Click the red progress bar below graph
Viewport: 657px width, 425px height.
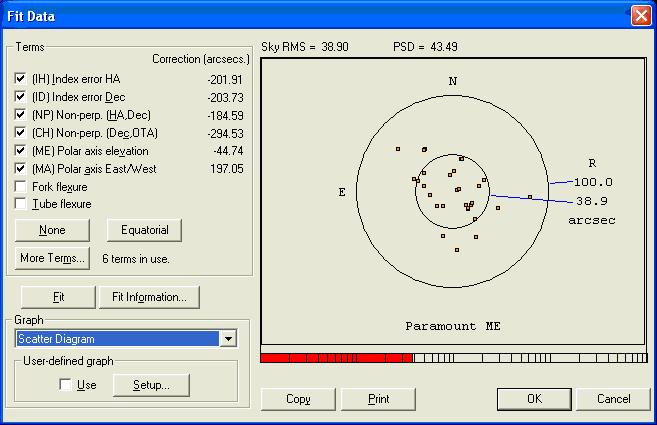[336, 358]
